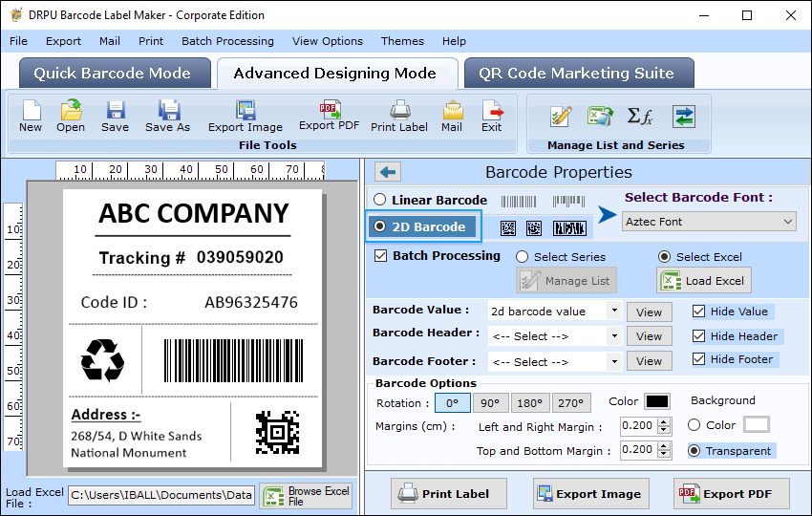Screen dimensions: 812x516
Task: Select the first linear barcode sample icon
Action: 519,201
